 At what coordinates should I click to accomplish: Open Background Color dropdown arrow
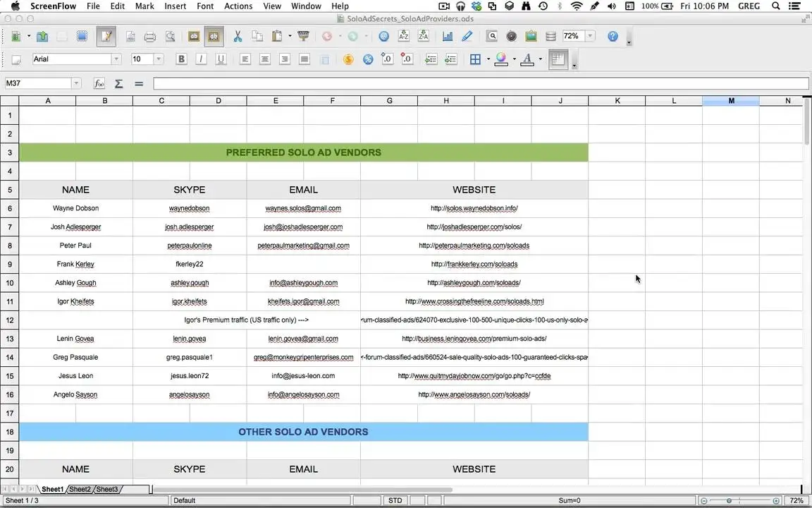point(514,59)
